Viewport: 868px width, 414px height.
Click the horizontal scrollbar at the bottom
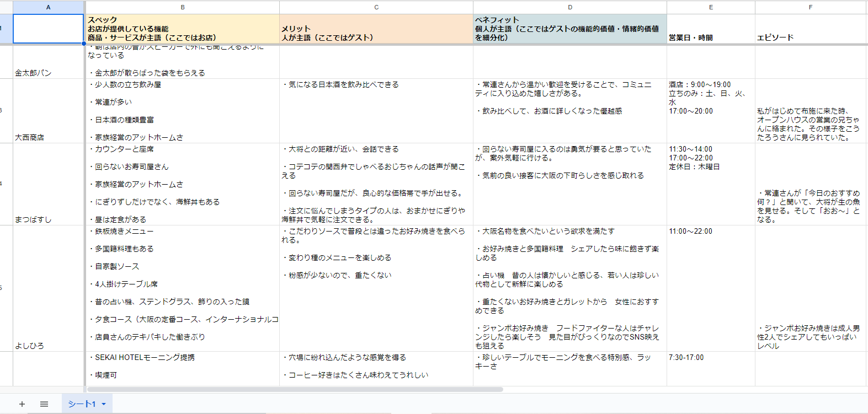[x=295, y=389]
